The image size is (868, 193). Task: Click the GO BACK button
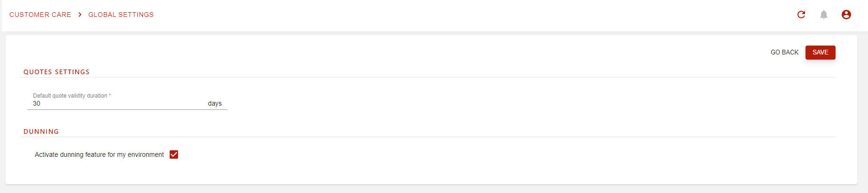(x=784, y=52)
